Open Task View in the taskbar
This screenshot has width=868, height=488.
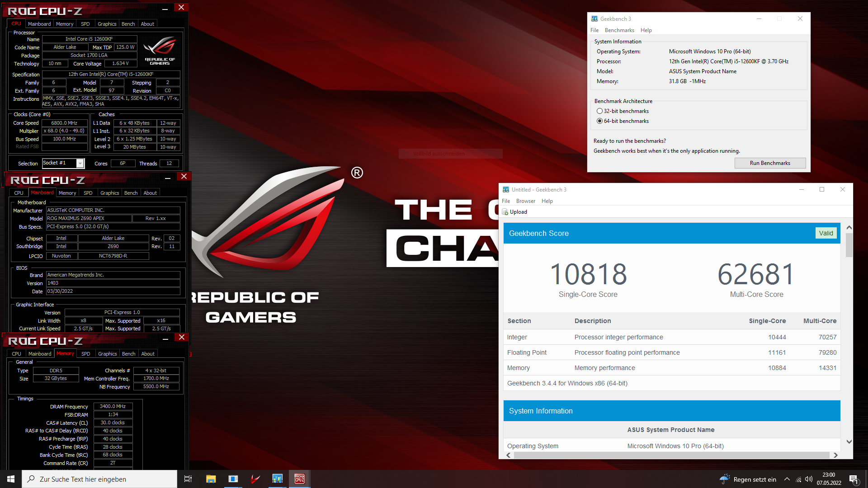coord(188,479)
